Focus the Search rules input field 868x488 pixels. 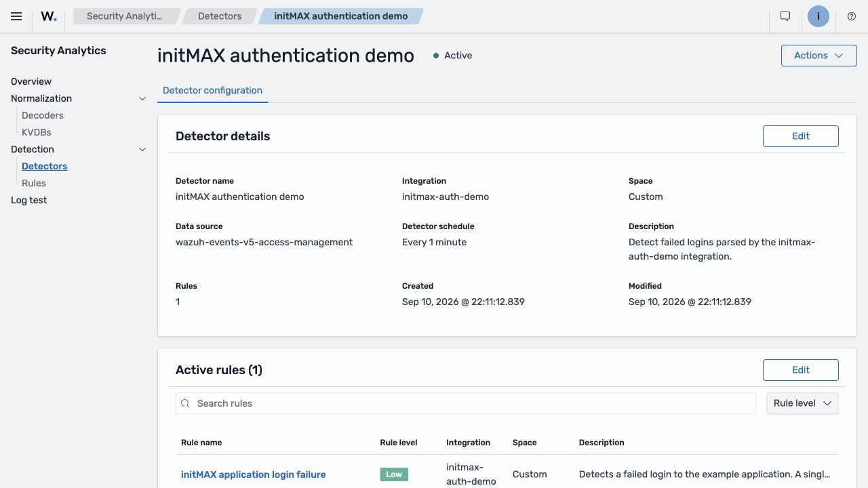465,403
